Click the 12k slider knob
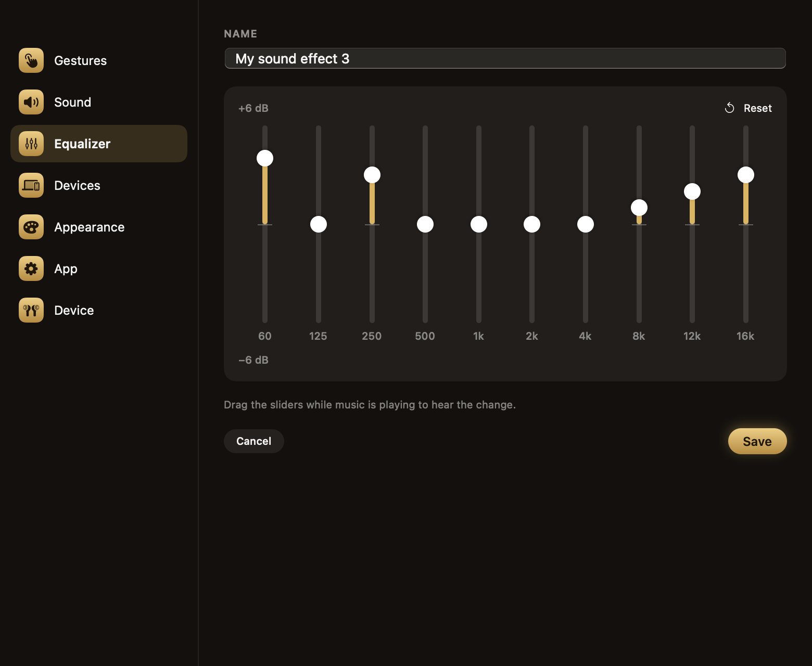812x666 pixels. click(692, 191)
